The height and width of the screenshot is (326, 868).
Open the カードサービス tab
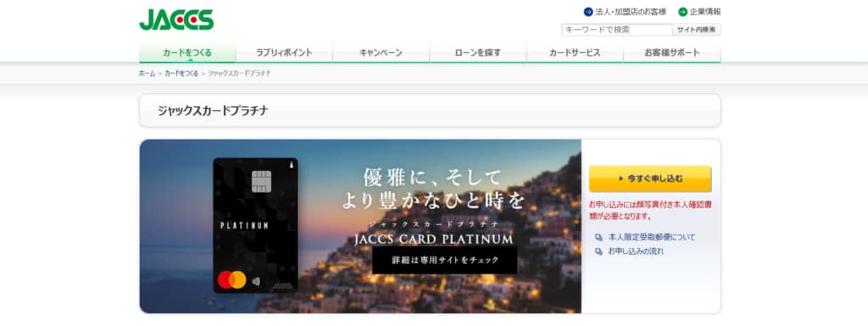575,53
